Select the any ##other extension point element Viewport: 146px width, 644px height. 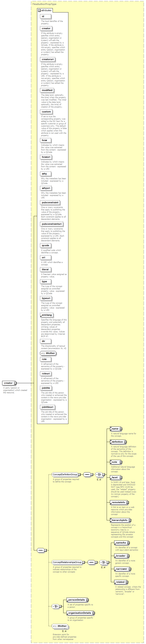pos(60,626)
